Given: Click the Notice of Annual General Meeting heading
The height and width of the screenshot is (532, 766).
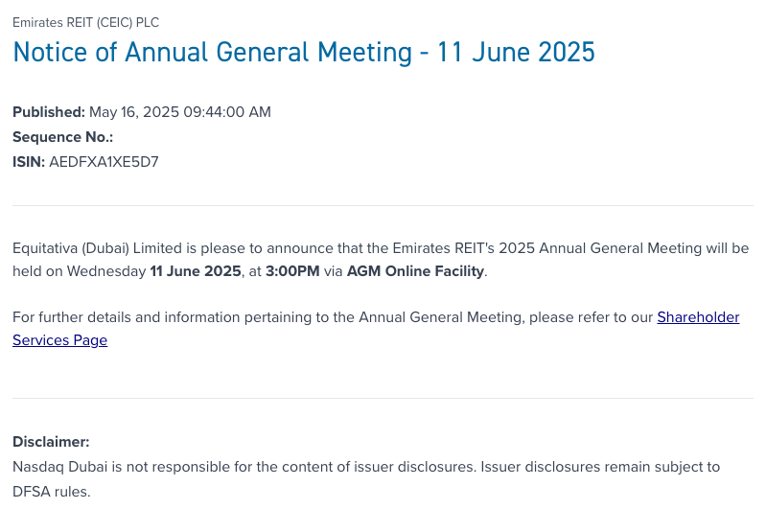Looking at the screenshot, I should [303, 51].
